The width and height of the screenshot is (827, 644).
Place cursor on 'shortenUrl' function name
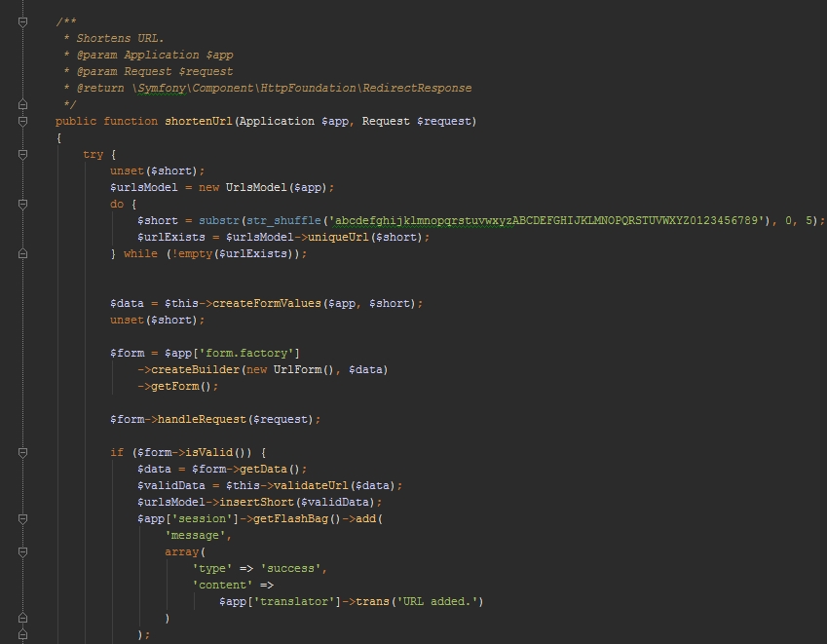199,122
